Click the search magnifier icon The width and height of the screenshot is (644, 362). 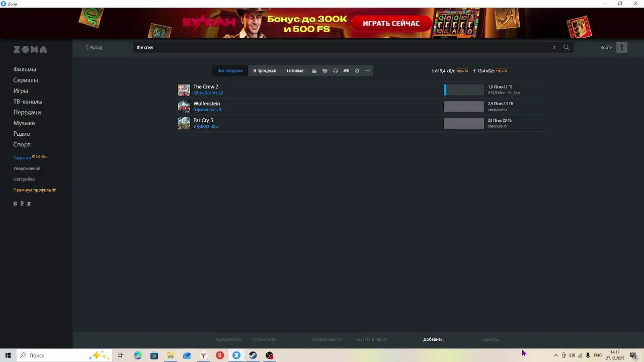pos(567,47)
